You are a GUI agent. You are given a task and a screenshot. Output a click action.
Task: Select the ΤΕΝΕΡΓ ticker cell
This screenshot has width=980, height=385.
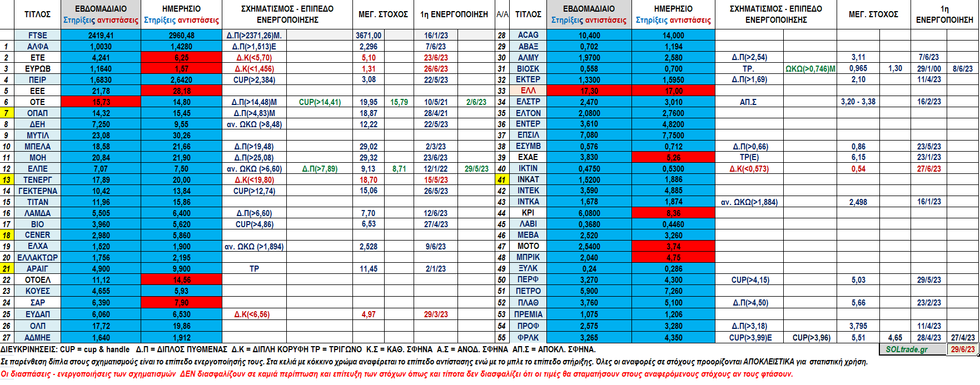point(37,180)
